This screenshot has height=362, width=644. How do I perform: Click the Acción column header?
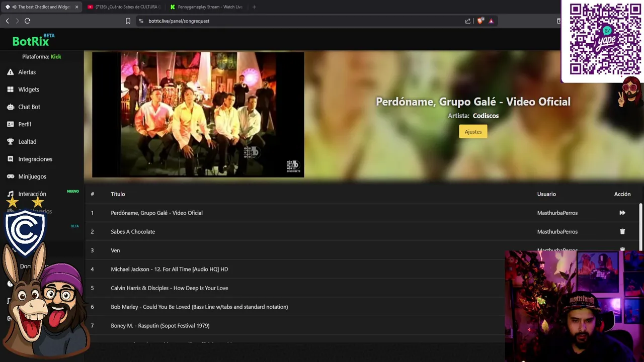(x=622, y=194)
